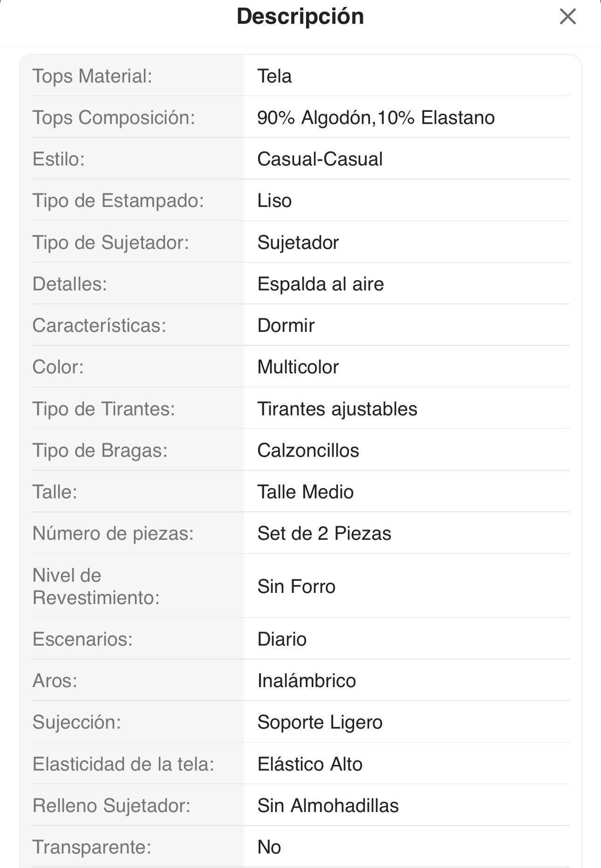
Task: Select the Características value Dormir
Action: click(x=286, y=325)
